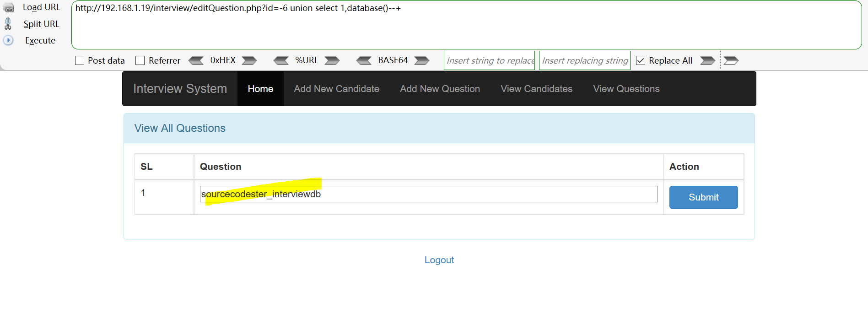This screenshot has width=868, height=325.
Task: Click the 0xHEX encoding label
Action: click(x=223, y=60)
